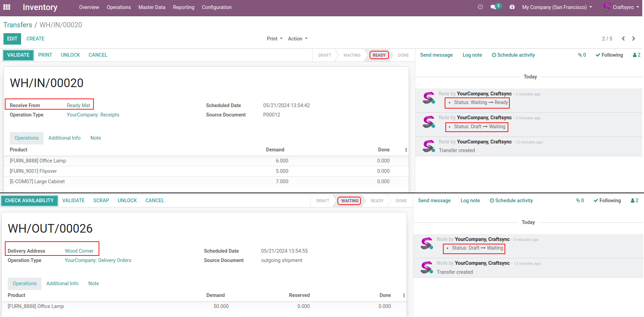Image resolution: width=644 pixels, height=317 pixels.
Task: Go to next record with right arrow
Action: 634,39
